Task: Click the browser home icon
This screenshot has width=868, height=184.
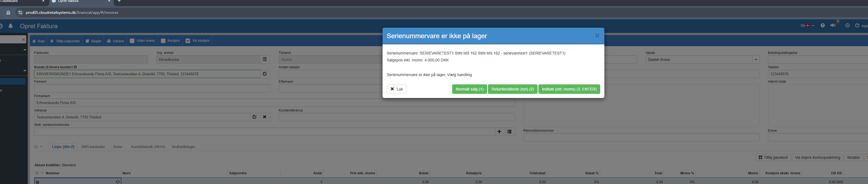Action: point(8,12)
